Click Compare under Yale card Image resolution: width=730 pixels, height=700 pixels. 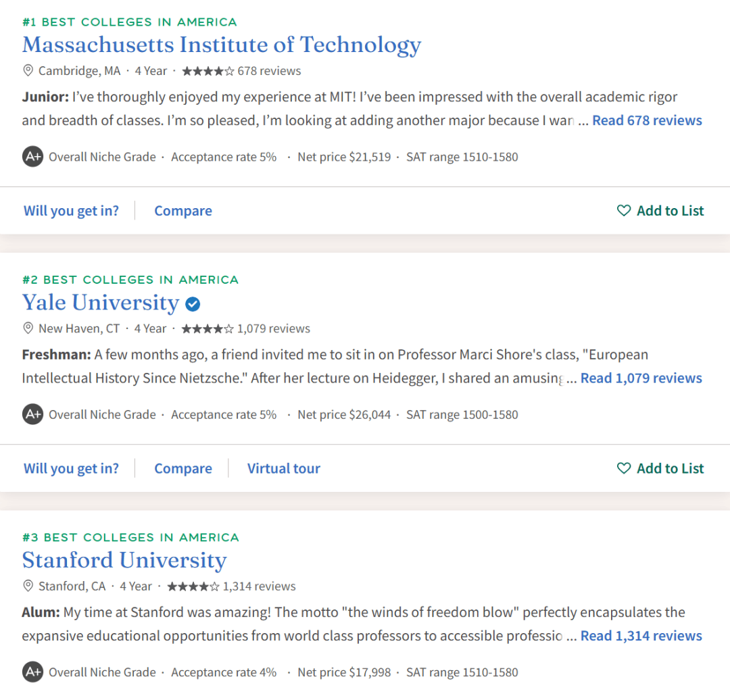point(183,468)
